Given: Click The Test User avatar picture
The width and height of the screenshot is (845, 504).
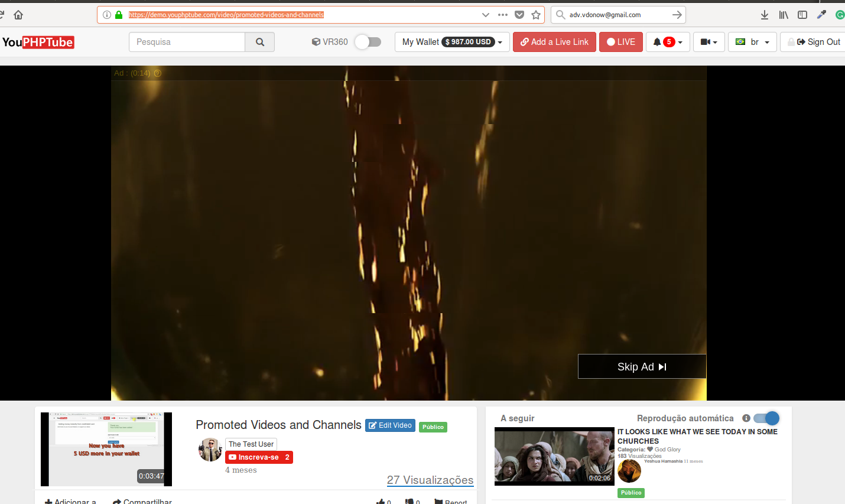Looking at the screenshot, I should tap(210, 450).
